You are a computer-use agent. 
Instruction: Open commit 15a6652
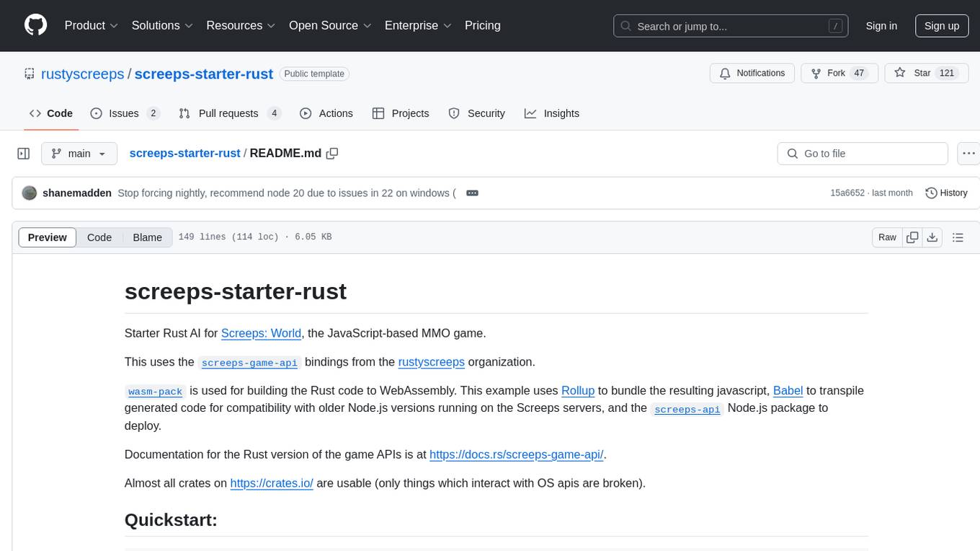pos(847,193)
